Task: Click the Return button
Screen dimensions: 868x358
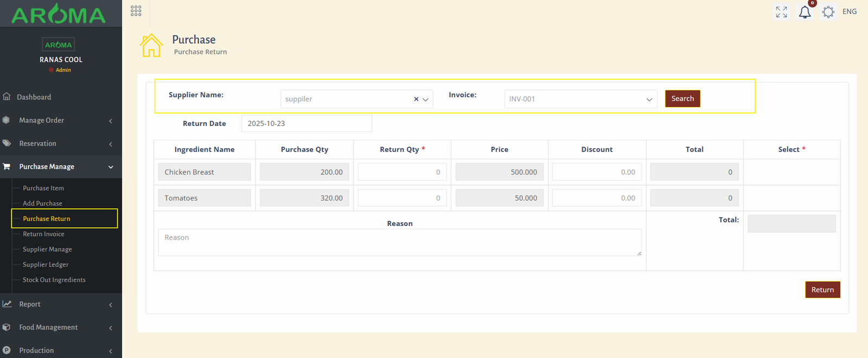Action: point(822,290)
